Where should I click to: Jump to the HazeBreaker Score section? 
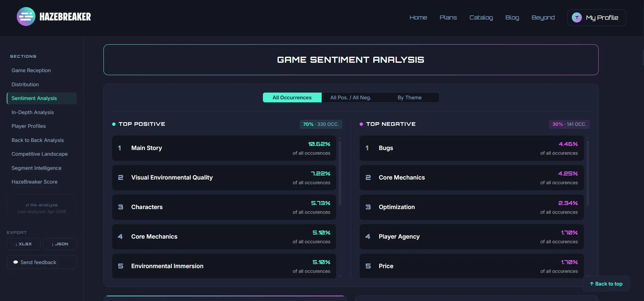point(42,182)
